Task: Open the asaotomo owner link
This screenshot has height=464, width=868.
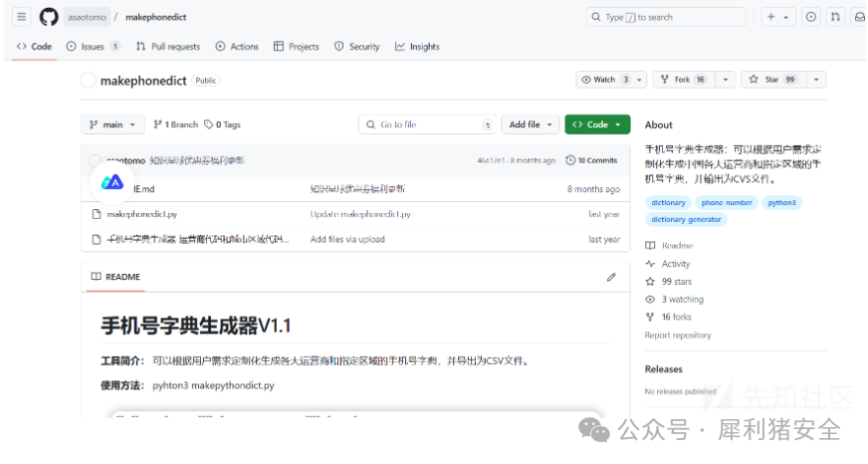Action: coord(87,17)
